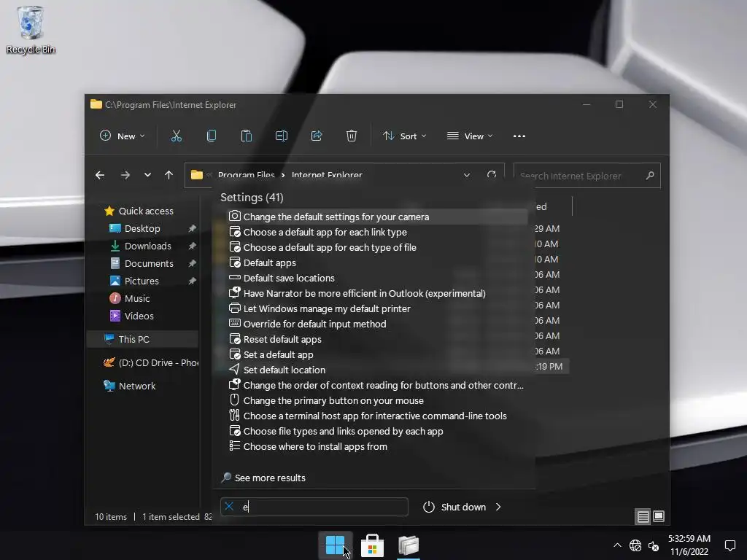Click the Cut scissors icon in toolbar
The width and height of the screenshot is (747, 560).
point(177,136)
